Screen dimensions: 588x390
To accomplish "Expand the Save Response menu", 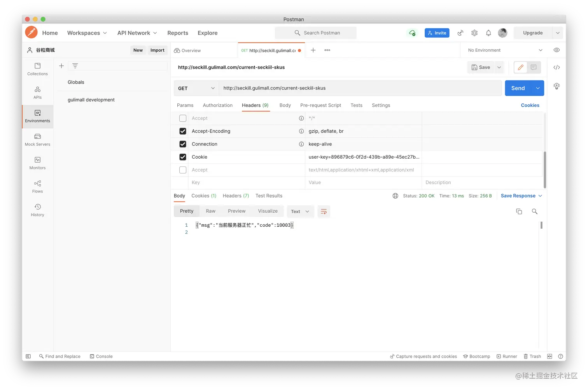I will point(521,196).
